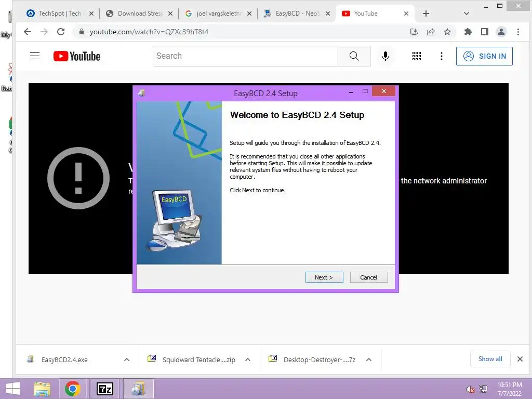Click the muted volume tray icon

470,389
